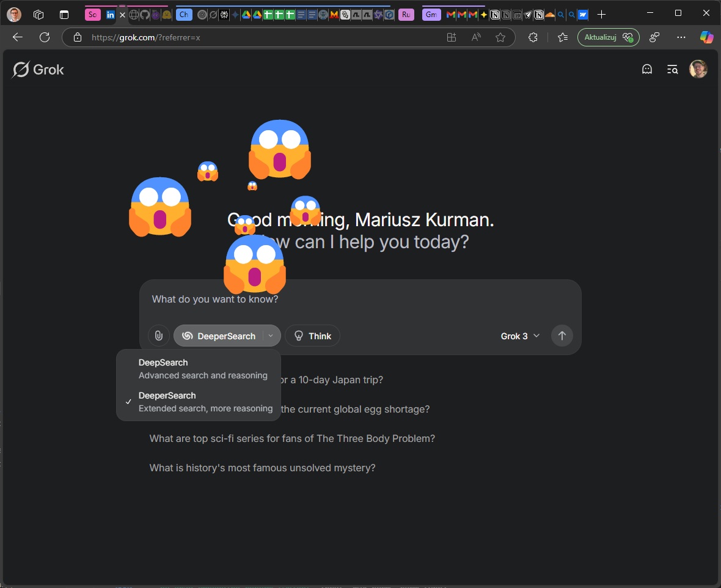Image resolution: width=721 pixels, height=588 pixels.
Task: Open browser Settings and more menu
Action: 681,37
